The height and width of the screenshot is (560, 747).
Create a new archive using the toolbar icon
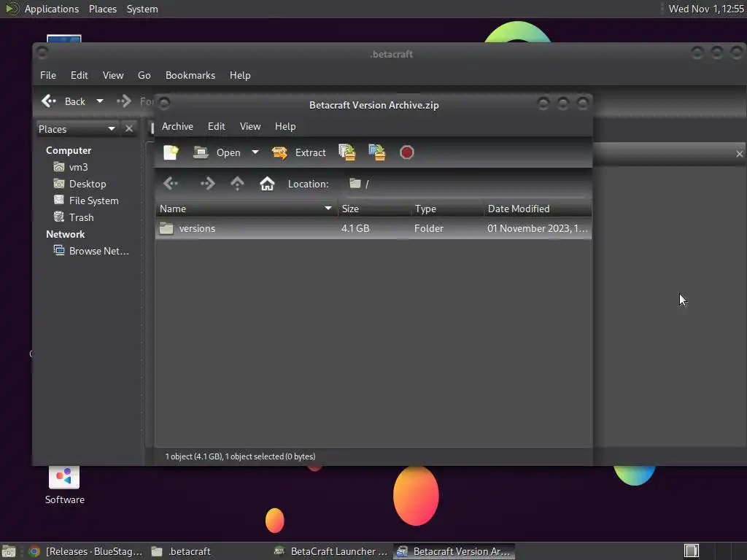pos(171,152)
